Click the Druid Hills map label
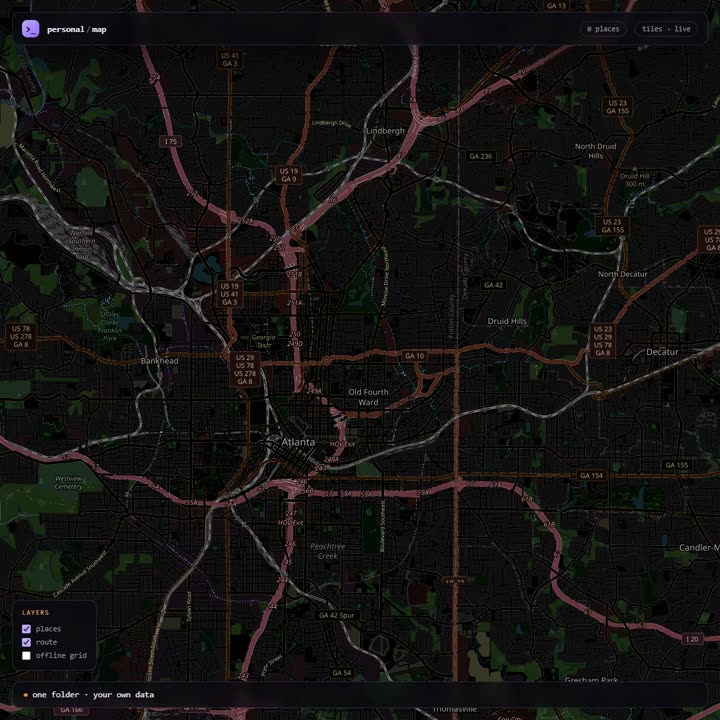720x720 pixels. pos(507,321)
